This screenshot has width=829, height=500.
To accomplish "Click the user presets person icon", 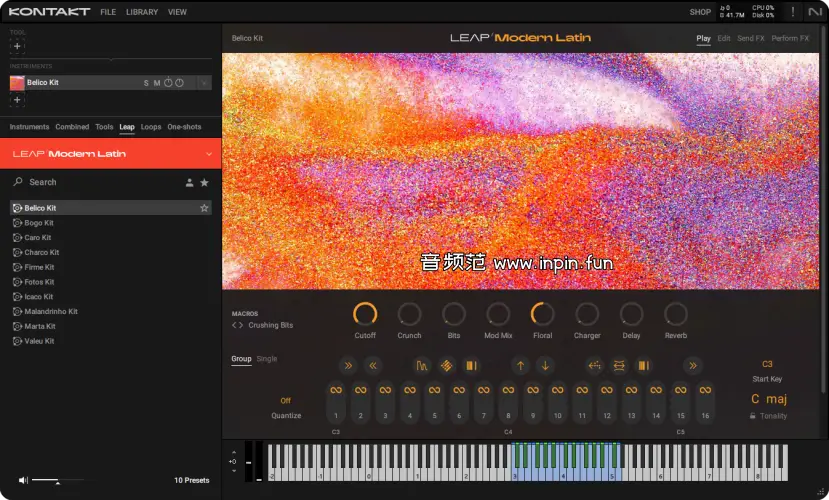I will click(x=189, y=183).
